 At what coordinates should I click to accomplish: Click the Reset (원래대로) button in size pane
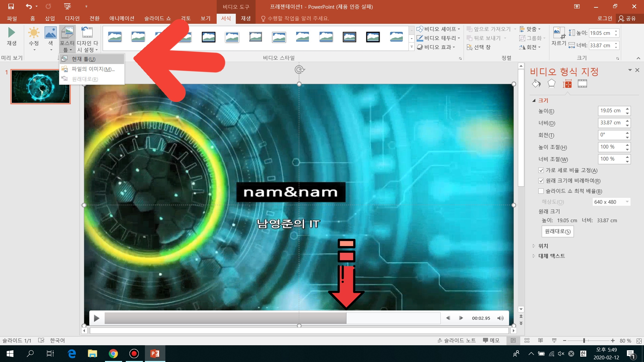point(557,231)
